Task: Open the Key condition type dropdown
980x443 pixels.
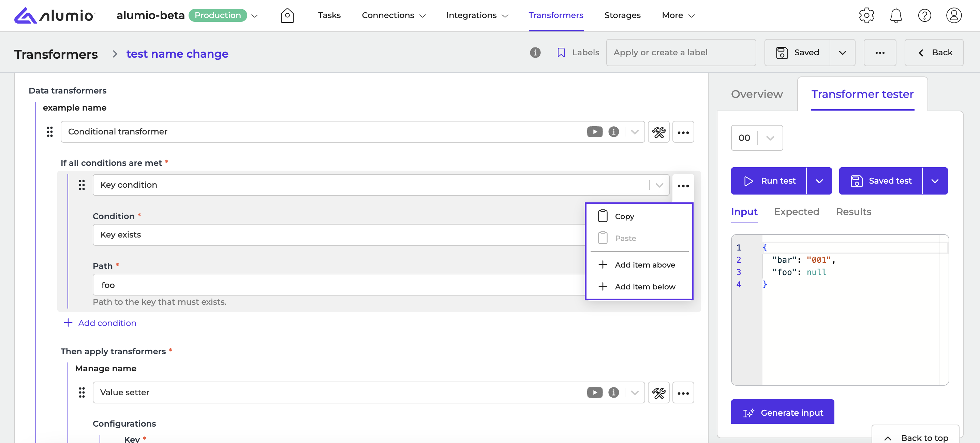Action: (659, 185)
